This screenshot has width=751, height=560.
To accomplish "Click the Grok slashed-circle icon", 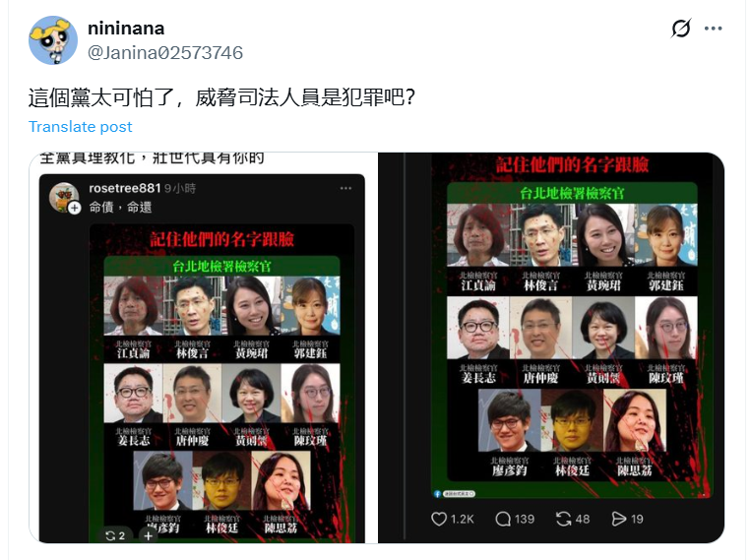I will (680, 29).
